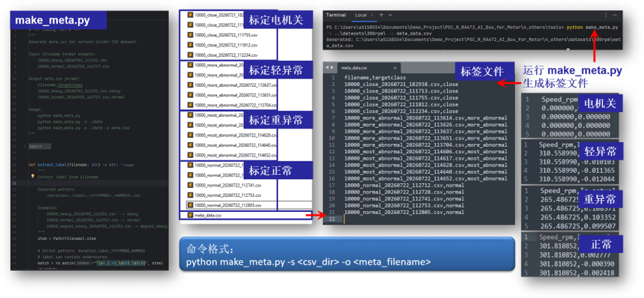644x298 pixels.
Task: Click the meta_data.csv file icon in list
Action: pyautogui.click(x=190, y=215)
